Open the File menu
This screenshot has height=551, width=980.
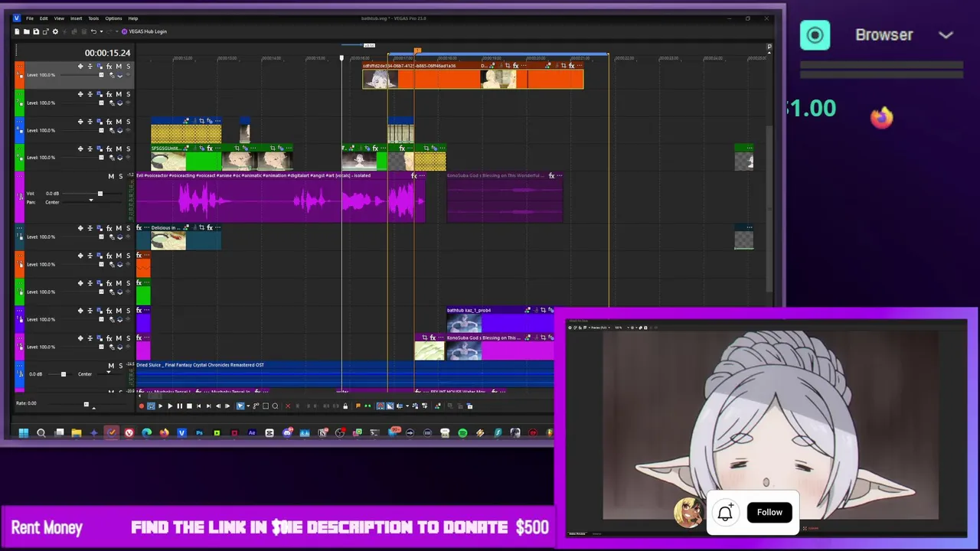(30, 18)
